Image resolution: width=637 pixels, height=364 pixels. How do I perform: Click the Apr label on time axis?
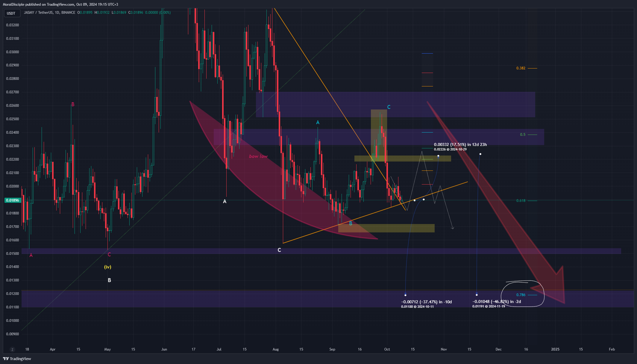(x=53, y=349)
